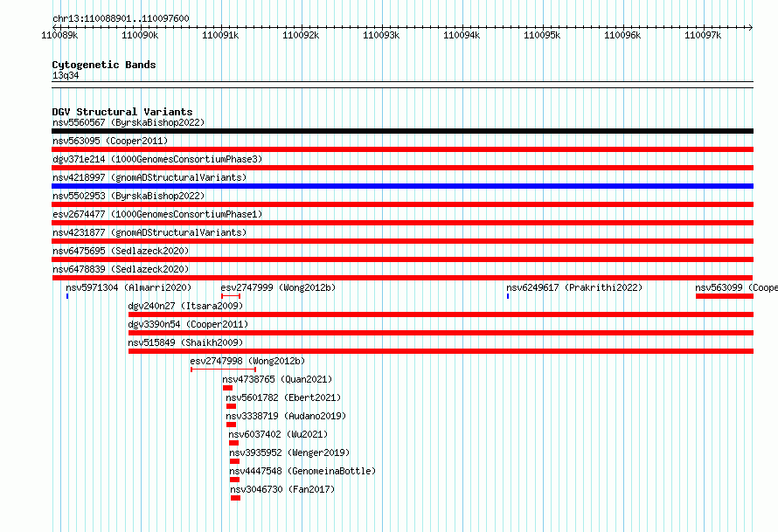778x532 pixels.
Task: Click the 110095k ruler tick label
Action: click(x=542, y=35)
